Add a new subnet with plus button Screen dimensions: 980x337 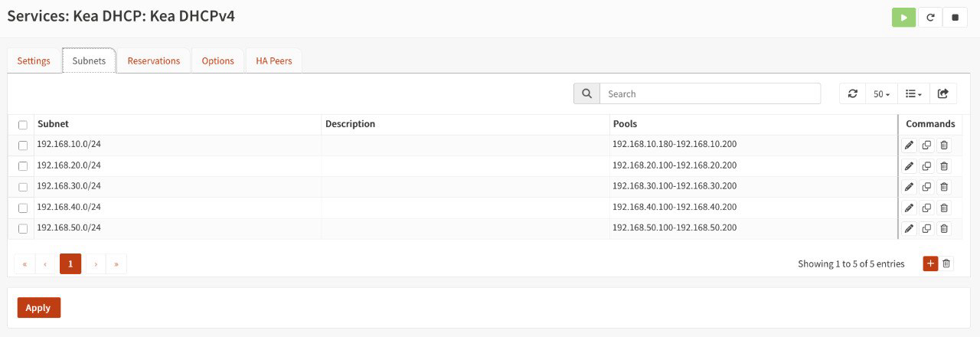pyautogui.click(x=930, y=263)
